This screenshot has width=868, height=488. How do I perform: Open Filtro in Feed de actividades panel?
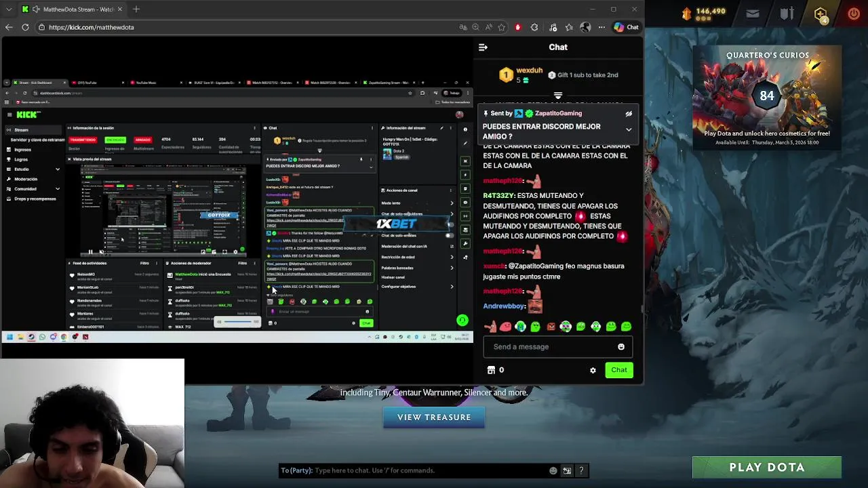pos(144,264)
